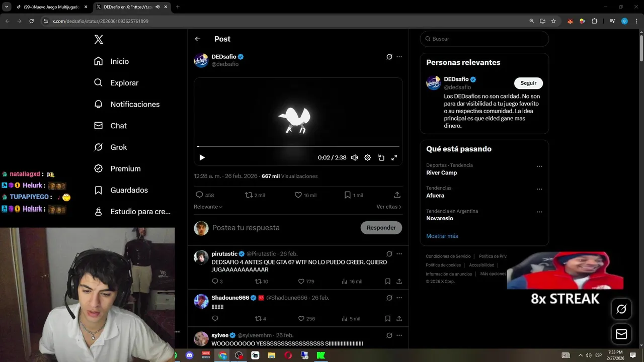Reload the page
The height and width of the screenshot is (362, 644).
(31, 21)
